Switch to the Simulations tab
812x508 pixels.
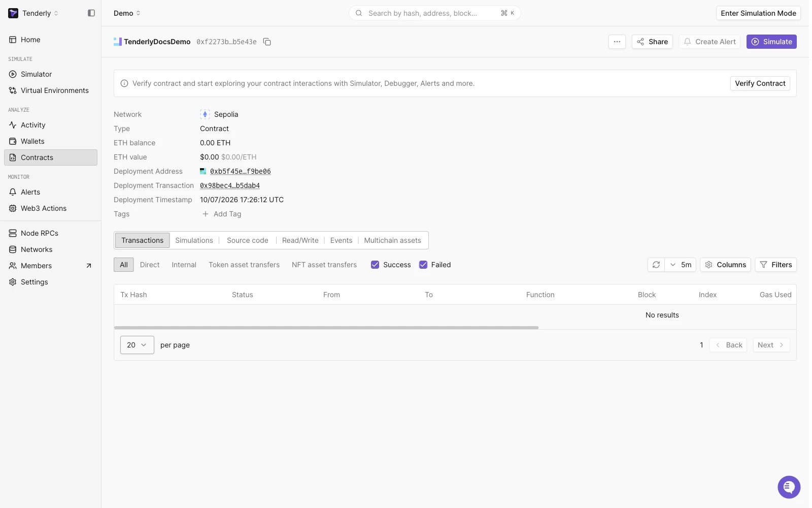[194, 240]
